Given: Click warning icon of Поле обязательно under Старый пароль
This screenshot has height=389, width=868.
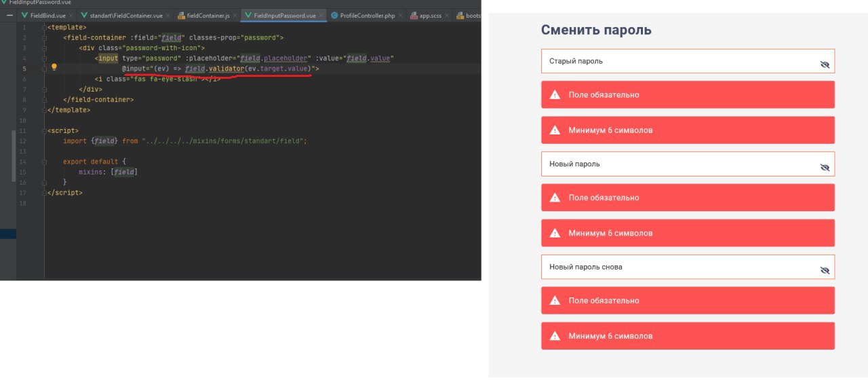Looking at the screenshot, I should (555, 94).
